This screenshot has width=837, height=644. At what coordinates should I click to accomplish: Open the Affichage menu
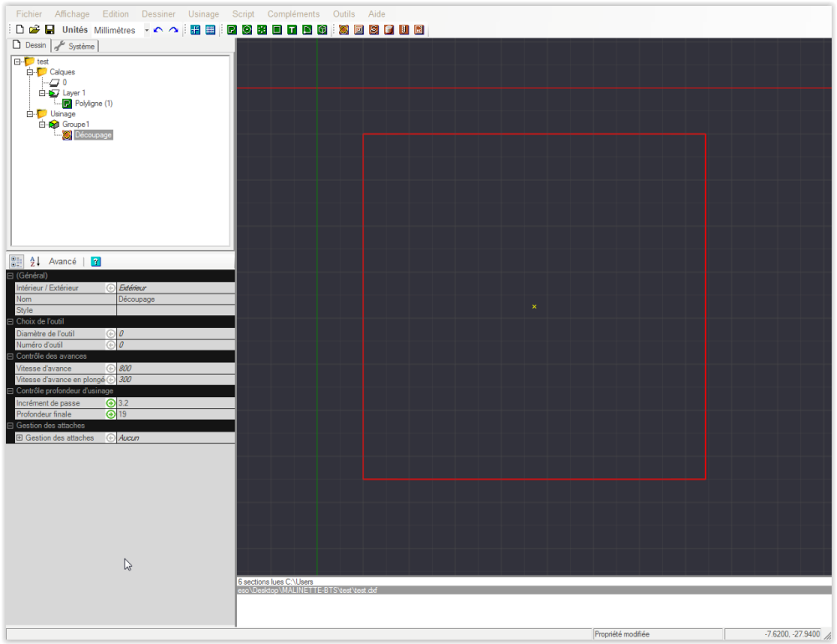point(72,14)
